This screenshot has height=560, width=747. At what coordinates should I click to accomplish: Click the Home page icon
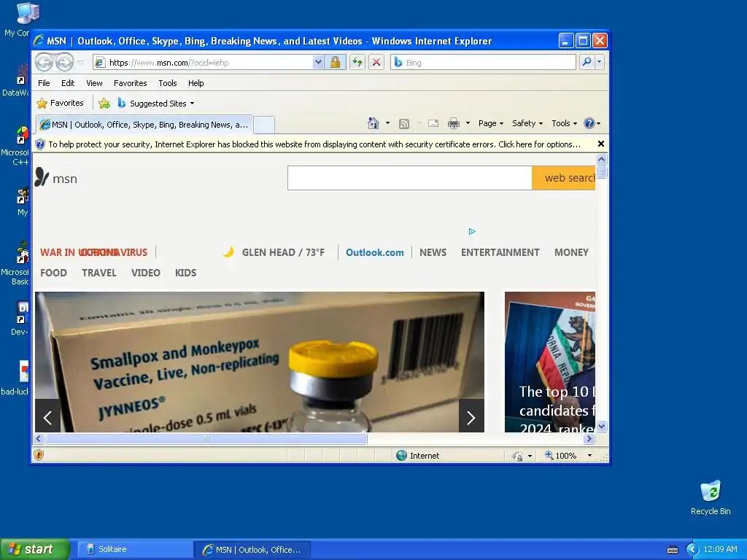click(373, 123)
